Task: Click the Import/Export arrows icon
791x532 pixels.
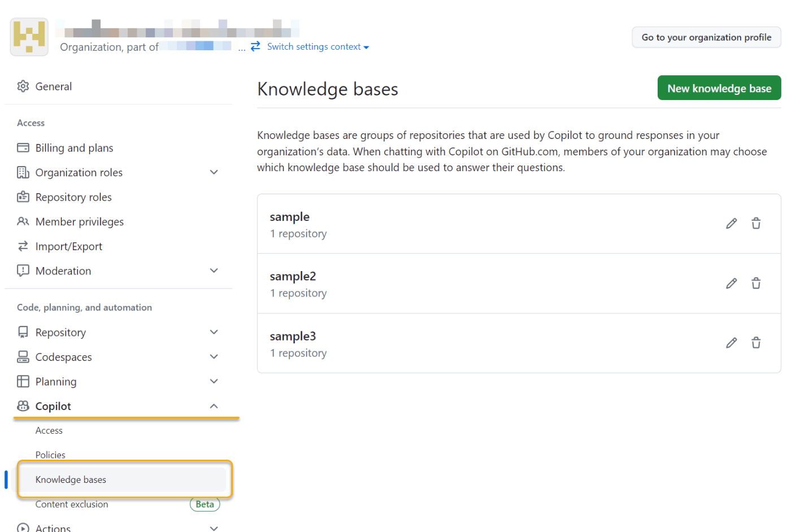Action: point(23,246)
